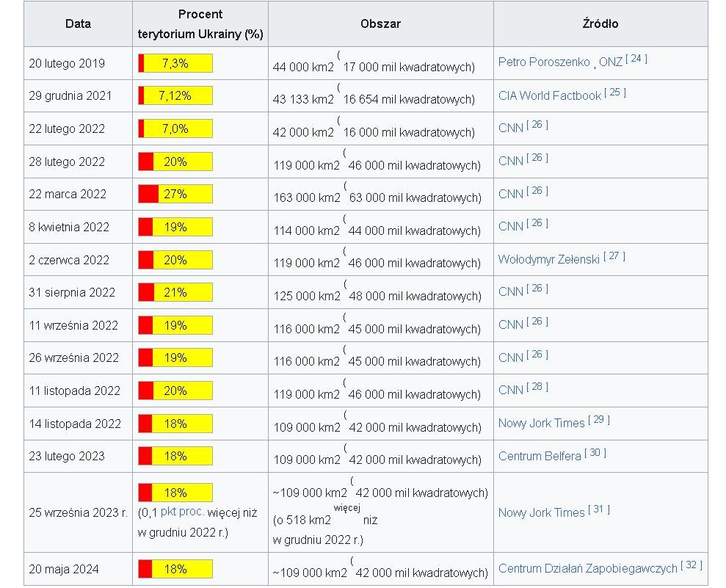Click the ONZ source link

pos(610,62)
